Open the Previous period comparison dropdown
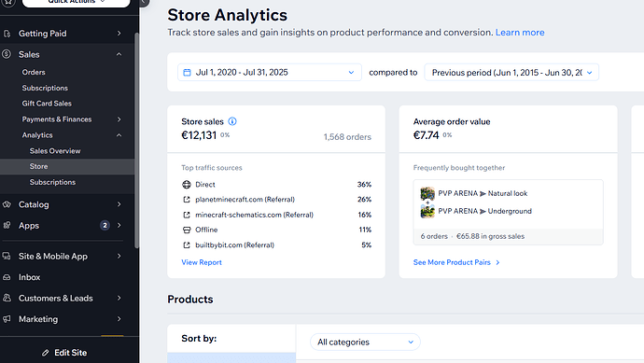Image resolution: width=644 pixels, height=363 pixels. 511,72
